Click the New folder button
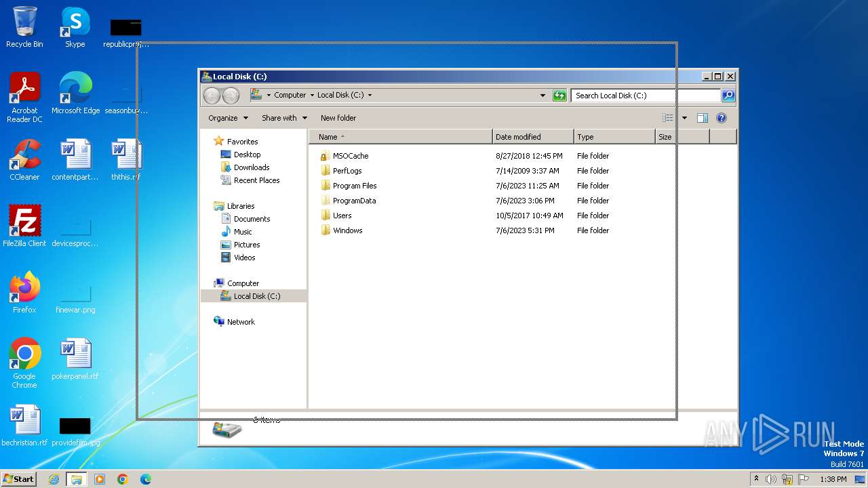868x488 pixels. coord(338,118)
